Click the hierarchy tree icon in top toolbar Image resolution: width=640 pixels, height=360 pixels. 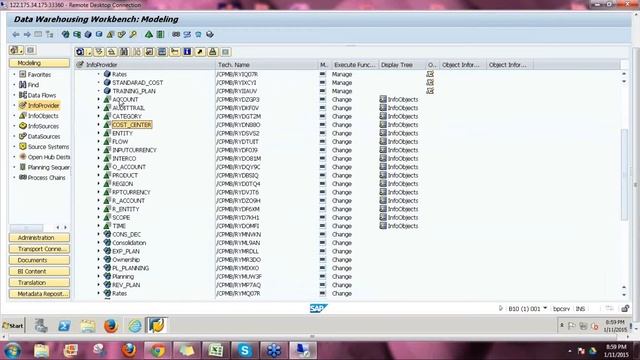[x=49, y=35]
